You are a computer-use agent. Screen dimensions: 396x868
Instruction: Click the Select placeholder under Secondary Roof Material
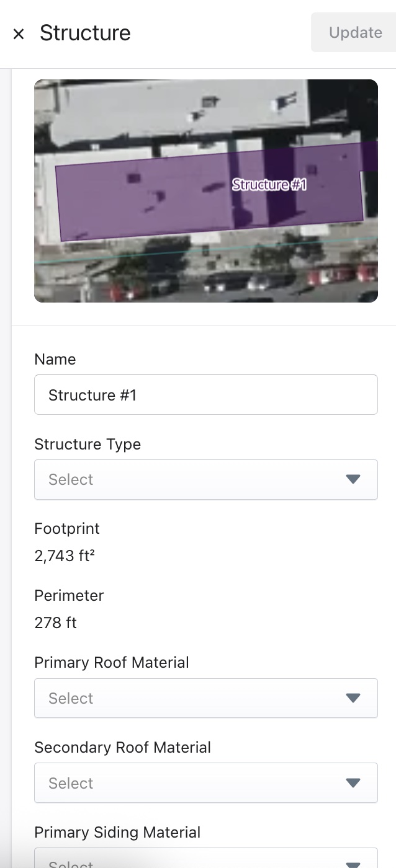click(71, 783)
